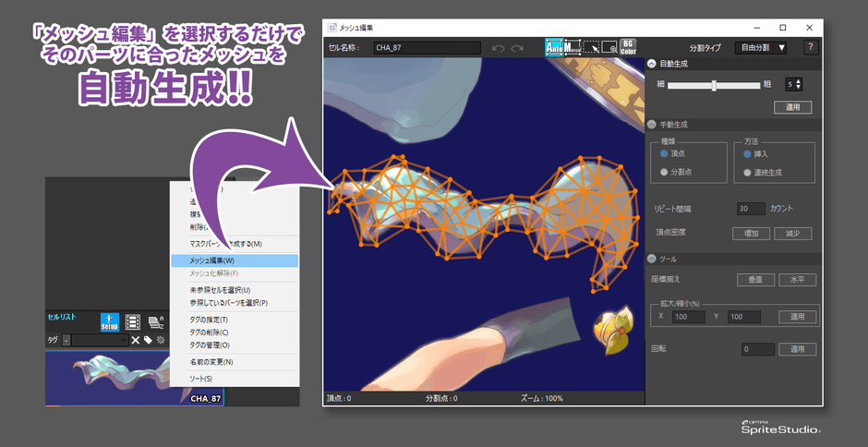
Task: Click the tag icon beside the tag filter
Action: pos(148,340)
